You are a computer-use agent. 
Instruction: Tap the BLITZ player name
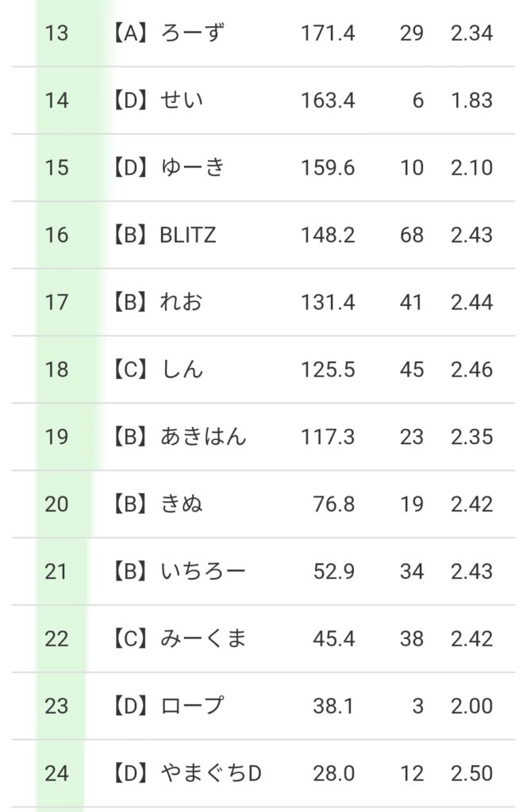(x=187, y=236)
